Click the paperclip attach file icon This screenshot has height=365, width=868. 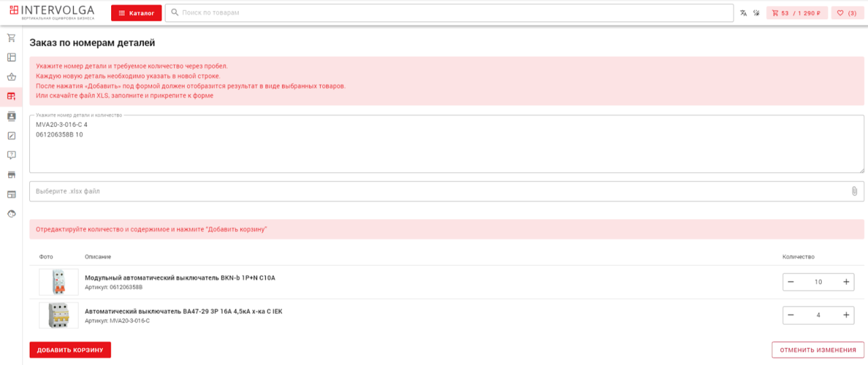click(854, 191)
